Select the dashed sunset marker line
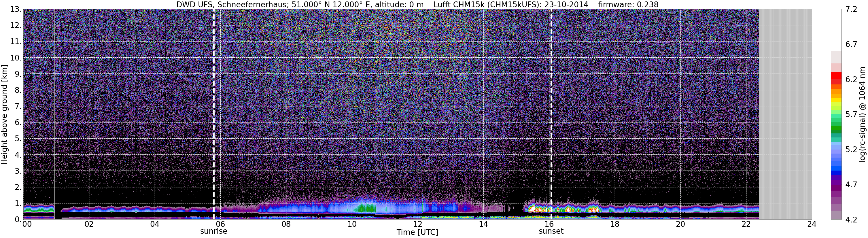Screen dimensions: 868x238 (x=551, y=114)
